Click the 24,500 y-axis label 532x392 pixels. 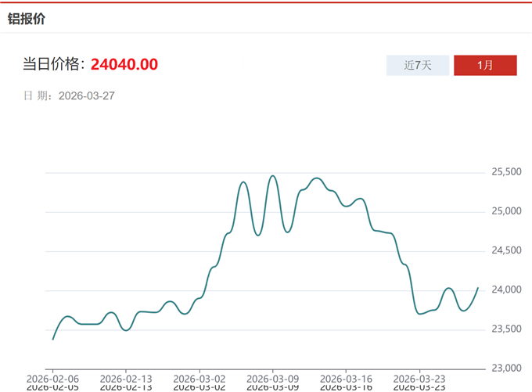505,250
